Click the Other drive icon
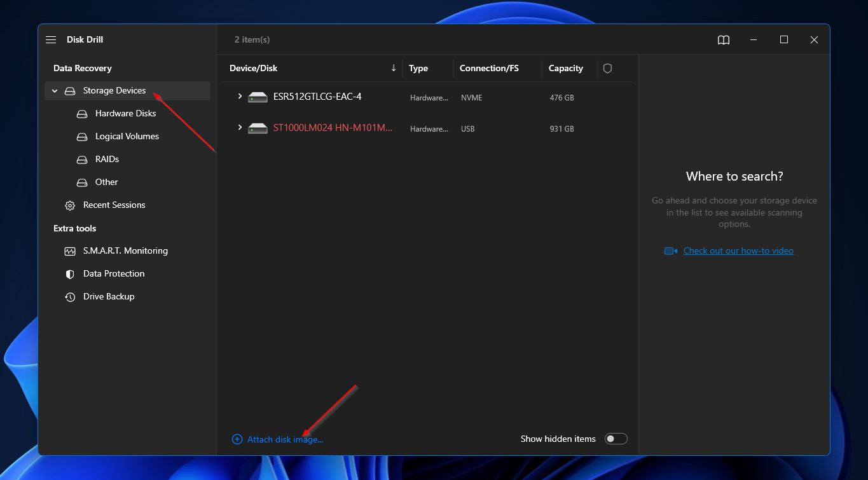 pos(82,182)
